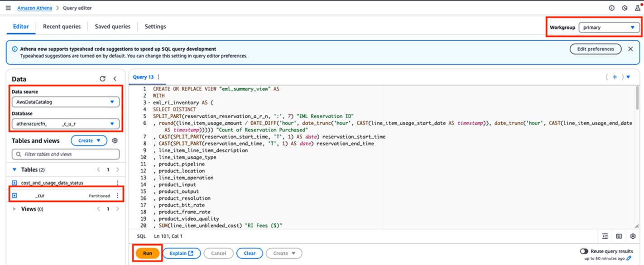Open table settings gear beside Create button
This screenshot has height=265, width=644.
(x=115, y=140)
